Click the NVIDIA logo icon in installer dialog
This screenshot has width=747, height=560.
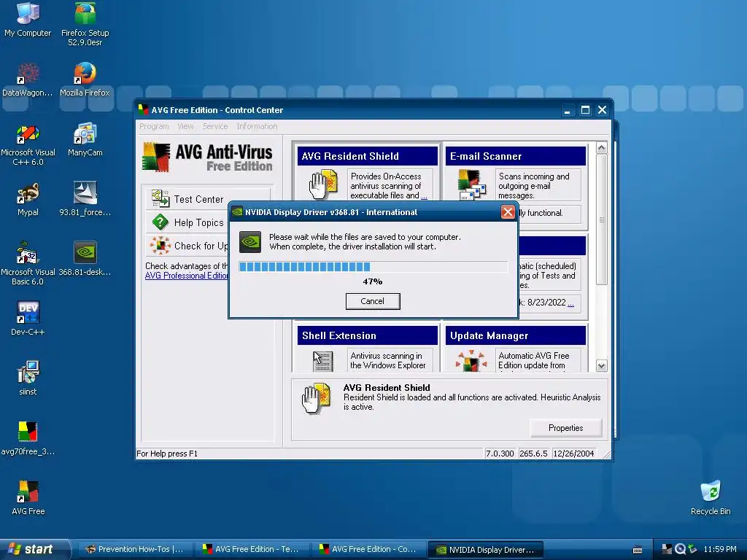(x=250, y=242)
